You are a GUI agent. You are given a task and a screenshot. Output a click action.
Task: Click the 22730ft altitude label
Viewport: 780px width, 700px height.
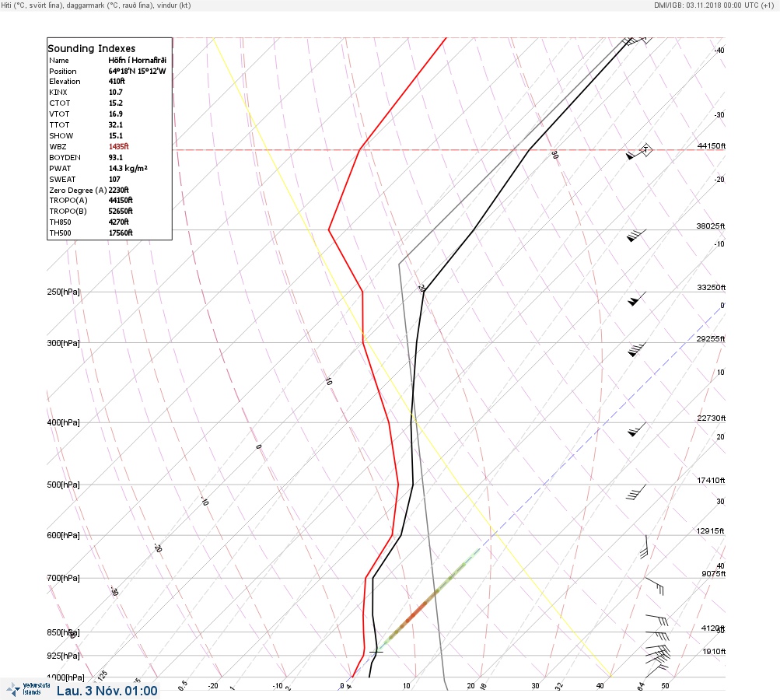point(712,418)
